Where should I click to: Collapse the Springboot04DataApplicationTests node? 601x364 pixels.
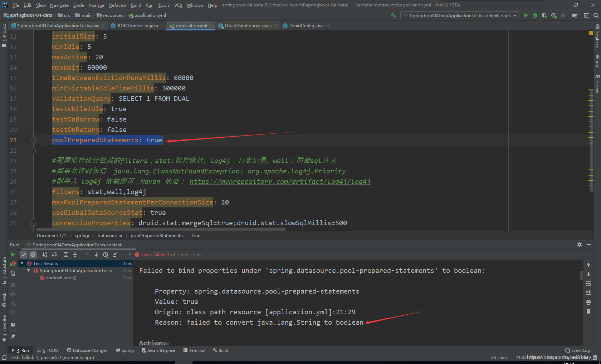point(29,271)
